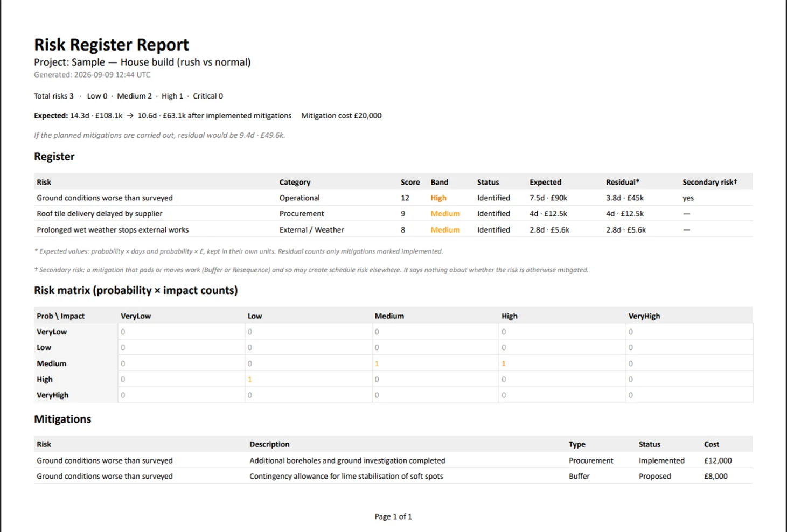Image resolution: width=787 pixels, height=532 pixels.
Task: Click the "VeryHigh" matrix column header
Action: [644, 316]
